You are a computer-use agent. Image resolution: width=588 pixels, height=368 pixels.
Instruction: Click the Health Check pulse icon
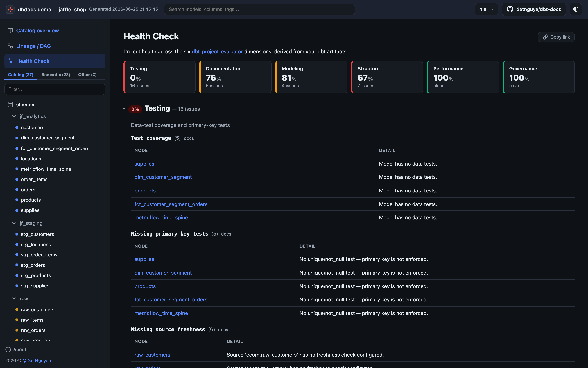pyautogui.click(x=10, y=61)
